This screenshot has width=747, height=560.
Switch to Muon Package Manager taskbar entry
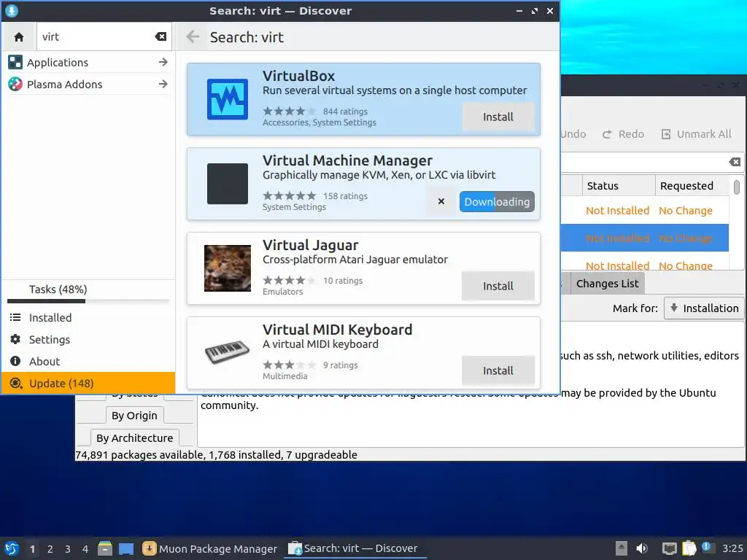click(210, 548)
